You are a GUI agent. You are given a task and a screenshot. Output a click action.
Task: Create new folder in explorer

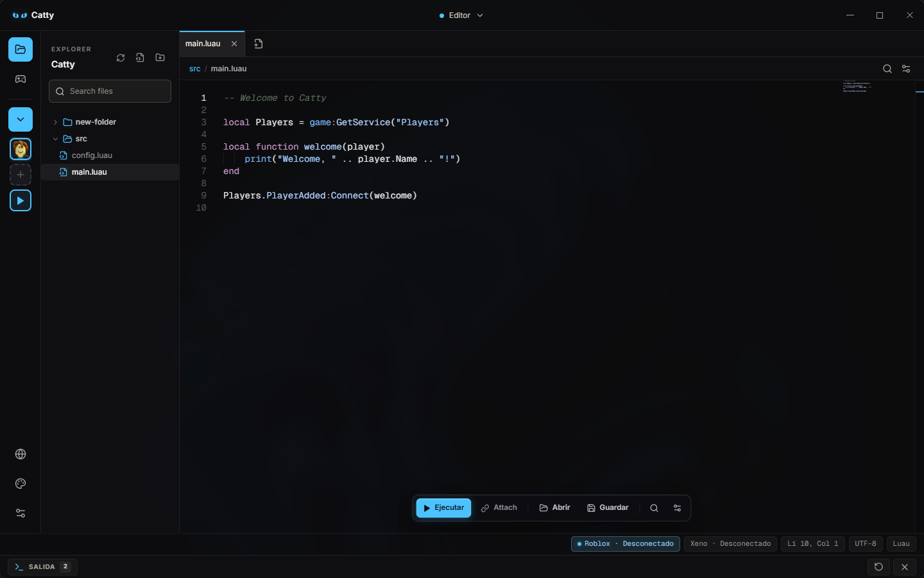pos(160,58)
